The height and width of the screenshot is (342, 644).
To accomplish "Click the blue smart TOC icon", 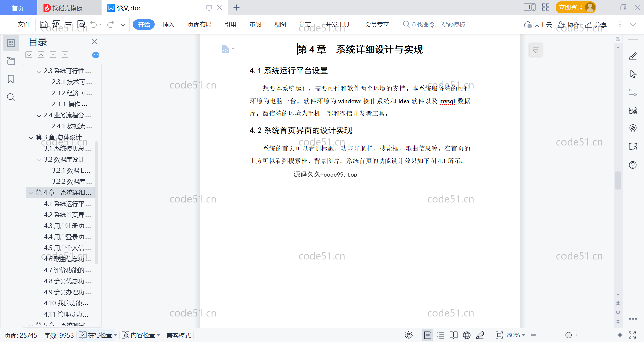I will (96, 55).
